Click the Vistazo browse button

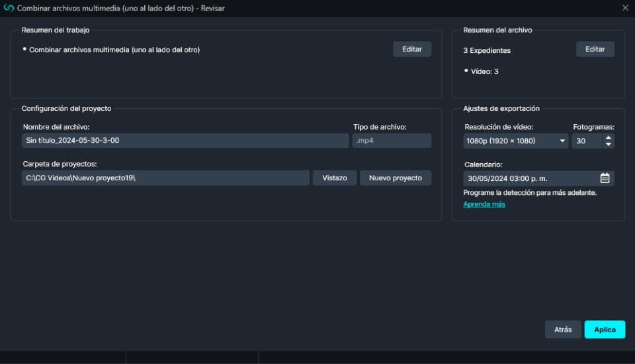[x=335, y=178]
